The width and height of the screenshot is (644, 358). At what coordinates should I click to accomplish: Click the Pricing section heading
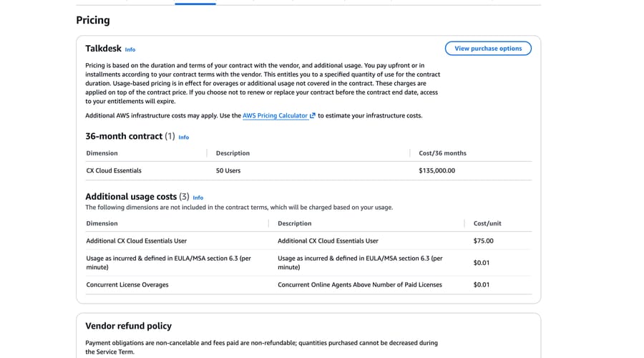(x=93, y=20)
